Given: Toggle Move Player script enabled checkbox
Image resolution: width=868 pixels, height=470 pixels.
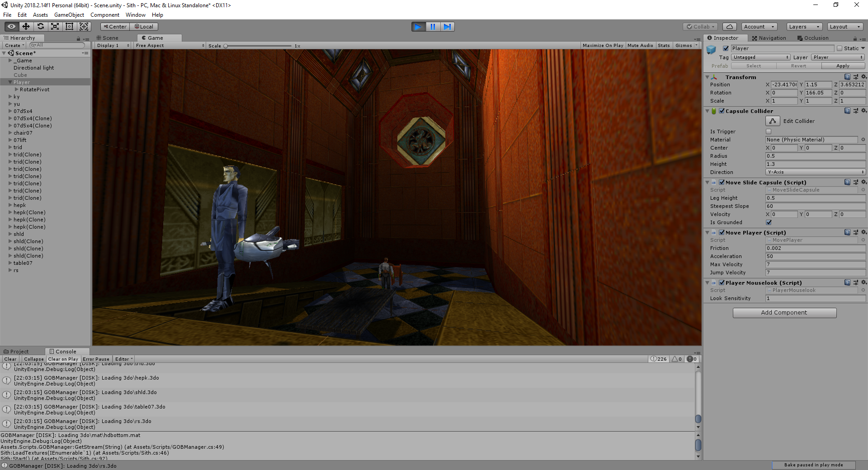Looking at the screenshot, I should coord(722,233).
